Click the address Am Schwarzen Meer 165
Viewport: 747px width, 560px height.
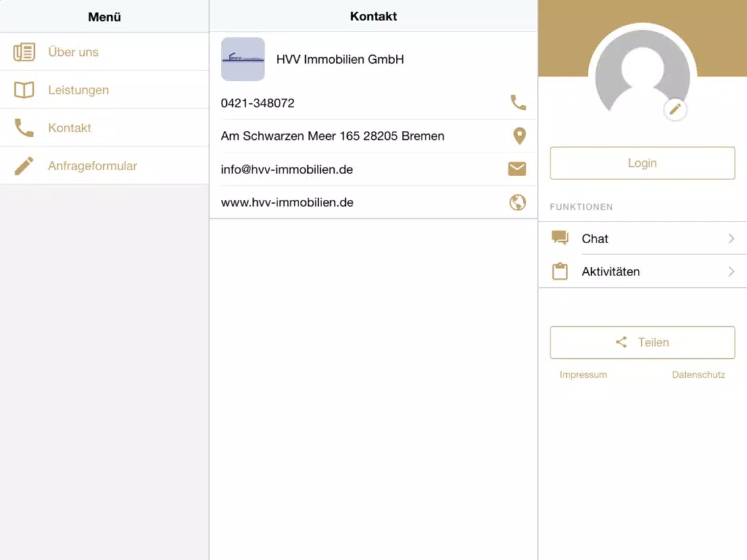[x=333, y=135]
